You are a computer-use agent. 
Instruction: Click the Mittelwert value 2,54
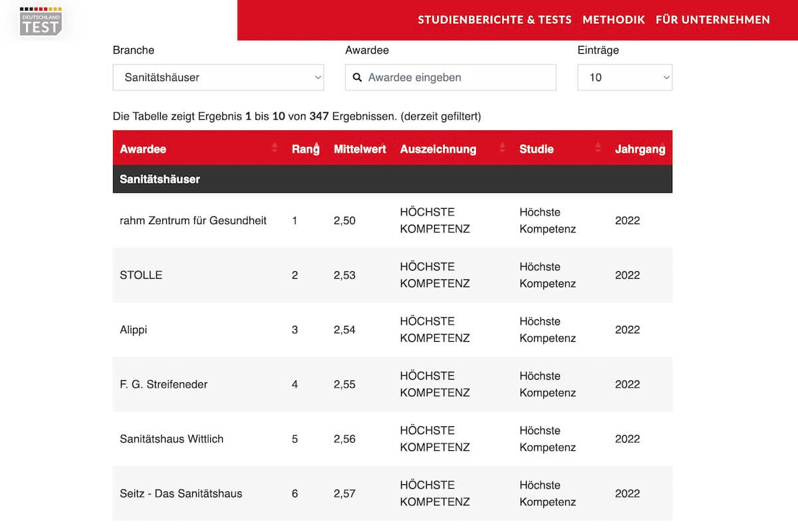tap(344, 329)
